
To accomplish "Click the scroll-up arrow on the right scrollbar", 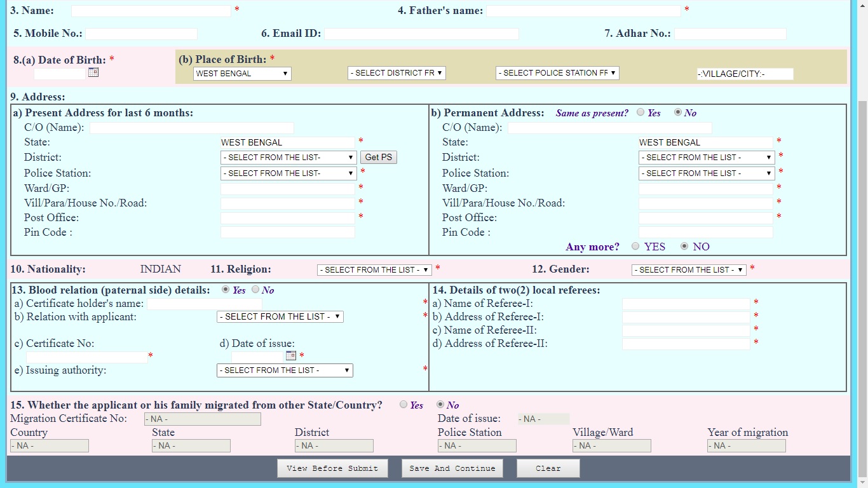I will [x=862, y=6].
